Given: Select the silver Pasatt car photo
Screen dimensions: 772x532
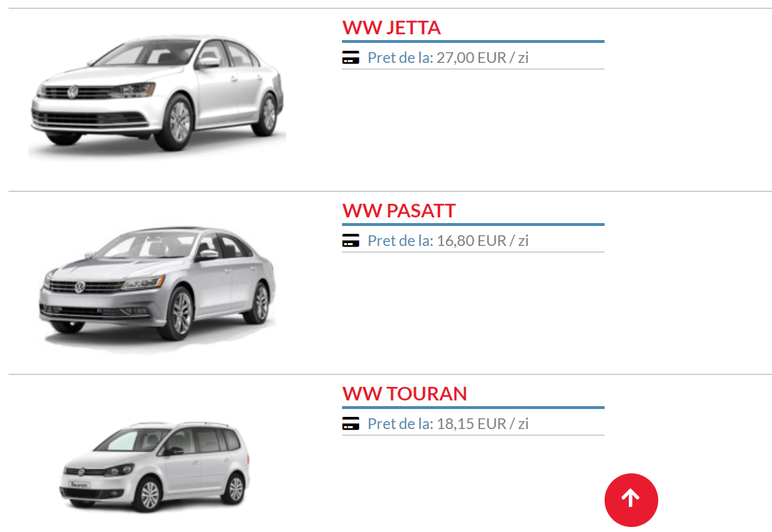Looking at the screenshot, I should [x=157, y=288].
